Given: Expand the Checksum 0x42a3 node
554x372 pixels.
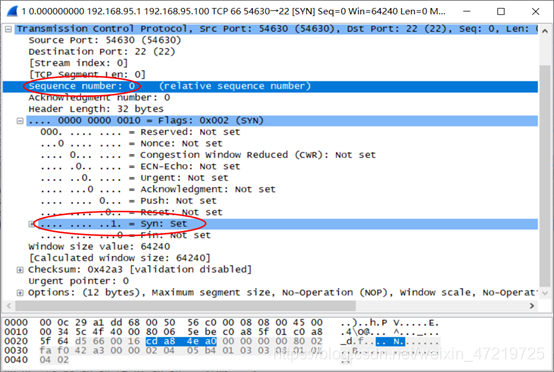Looking at the screenshot, I should pos(20,270).
